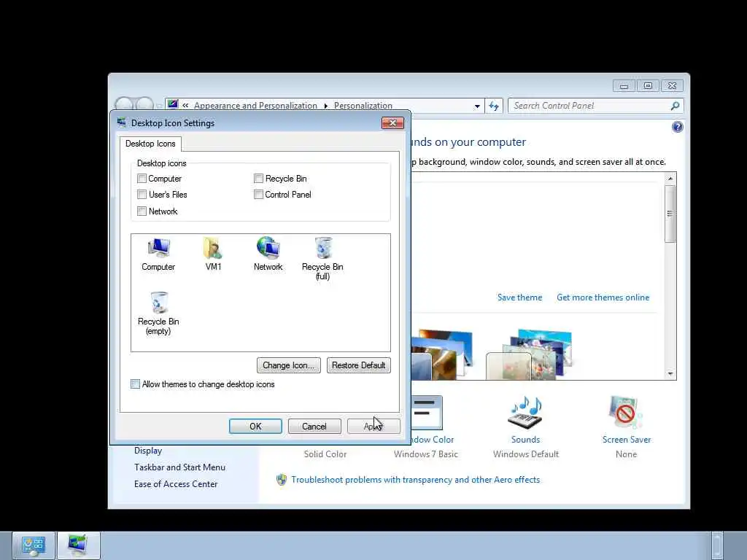Click the theme list scroll up arrow
The width and height of the screenshot is (747, 560).
pyautogui.click(x=670, y=179)
